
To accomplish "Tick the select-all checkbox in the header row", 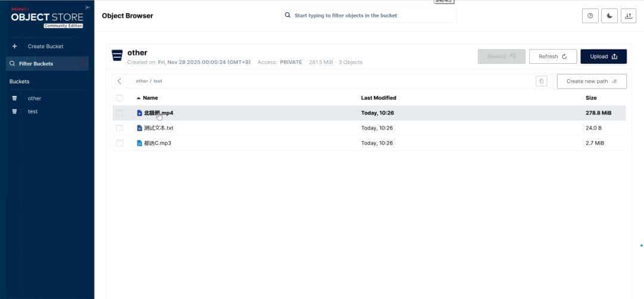I will [119, 98].
